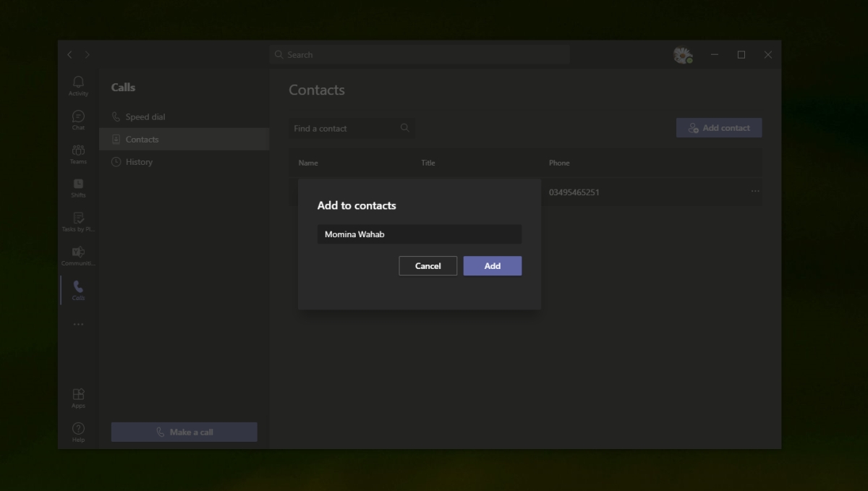Open the Communities app
Screen dimensions: 868x491
[78, 256]
